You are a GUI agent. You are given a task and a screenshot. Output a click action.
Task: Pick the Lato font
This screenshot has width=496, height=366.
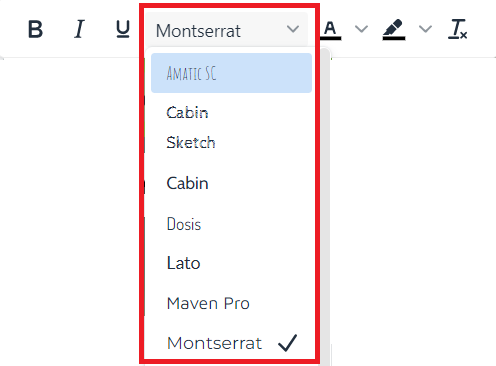[231, 263]
